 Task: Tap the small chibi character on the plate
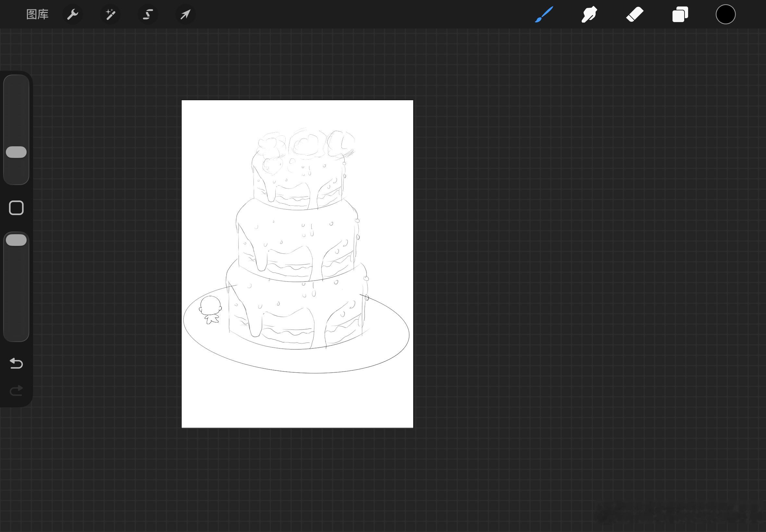[x=210, y=310]
